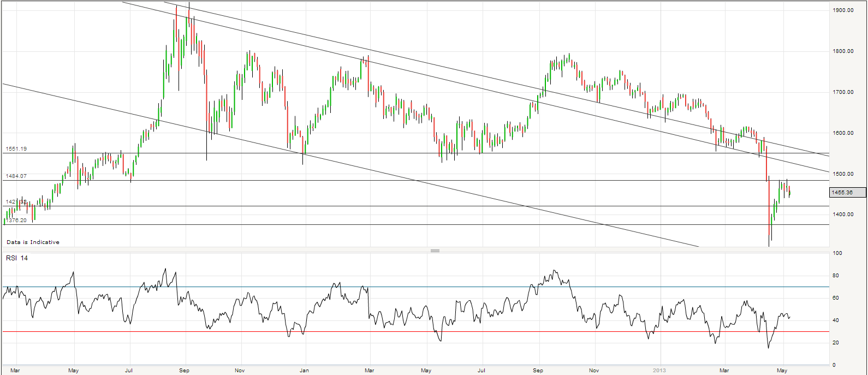Click the 1400.00 price axis label
The width and height of the screenshot is (868, 375).
(x=843, y=215)
